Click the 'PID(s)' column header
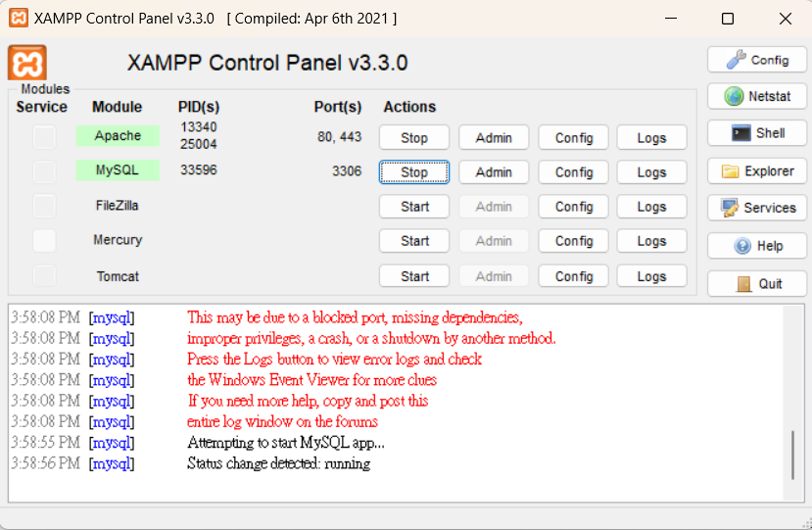 (199, 107)
